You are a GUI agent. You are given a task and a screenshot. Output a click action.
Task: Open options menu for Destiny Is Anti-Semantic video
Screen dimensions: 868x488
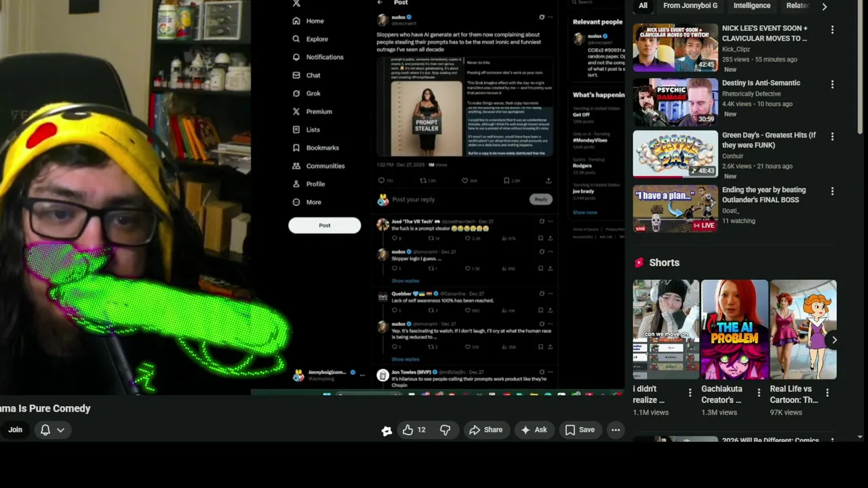(x=832, y=84)
